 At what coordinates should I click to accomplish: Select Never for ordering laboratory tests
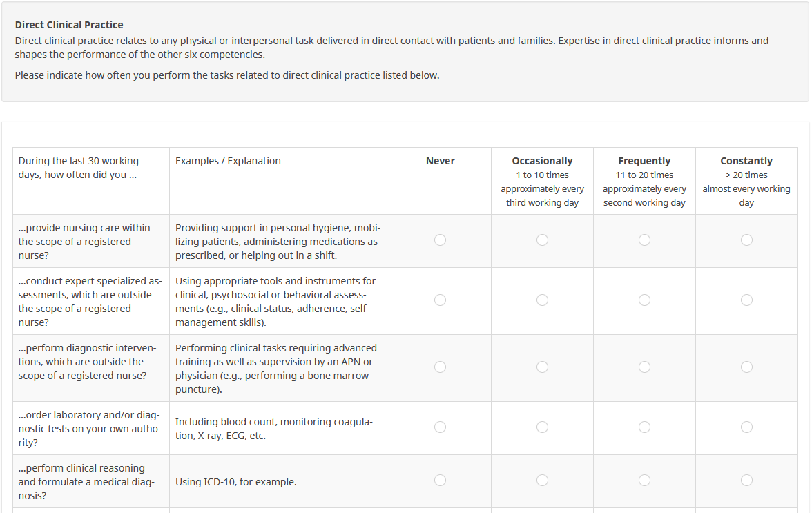[x=441, y=427]
